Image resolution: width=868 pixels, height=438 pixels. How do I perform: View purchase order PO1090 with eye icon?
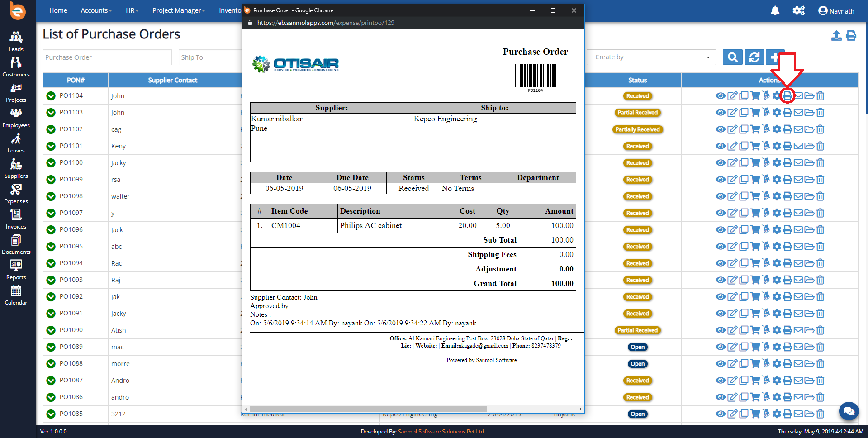coord(721,330)
